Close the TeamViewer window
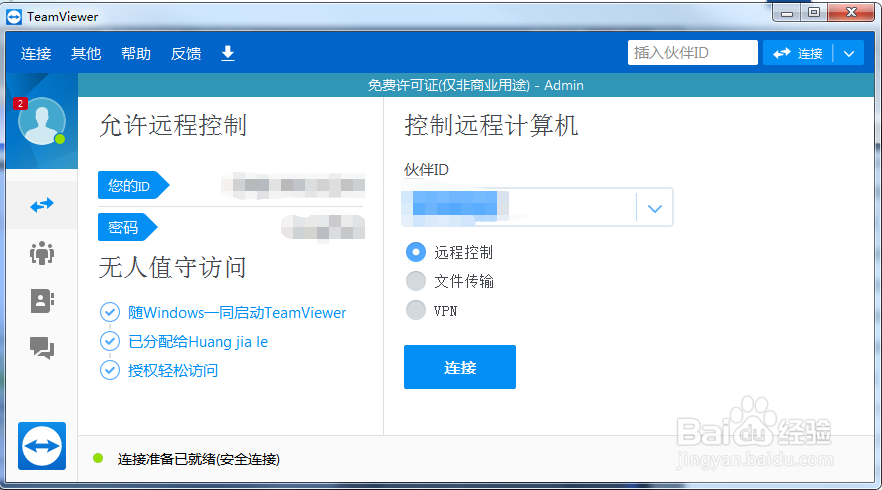 (x=851, y=12)
